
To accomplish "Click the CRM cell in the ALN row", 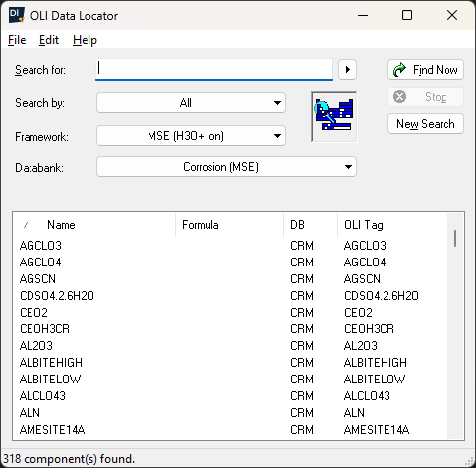I will click(x=302, y=413).
